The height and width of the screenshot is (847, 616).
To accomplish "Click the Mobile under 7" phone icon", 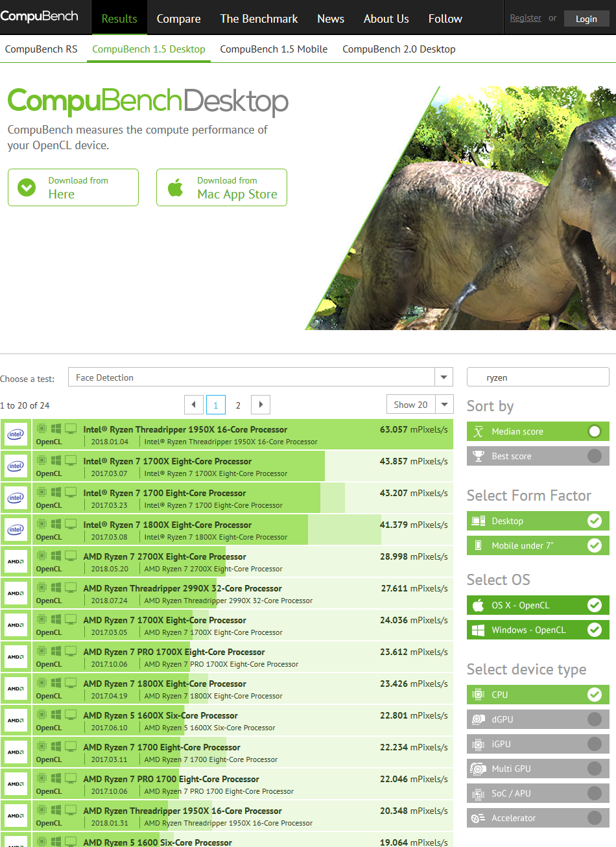I will click(479, 546).
